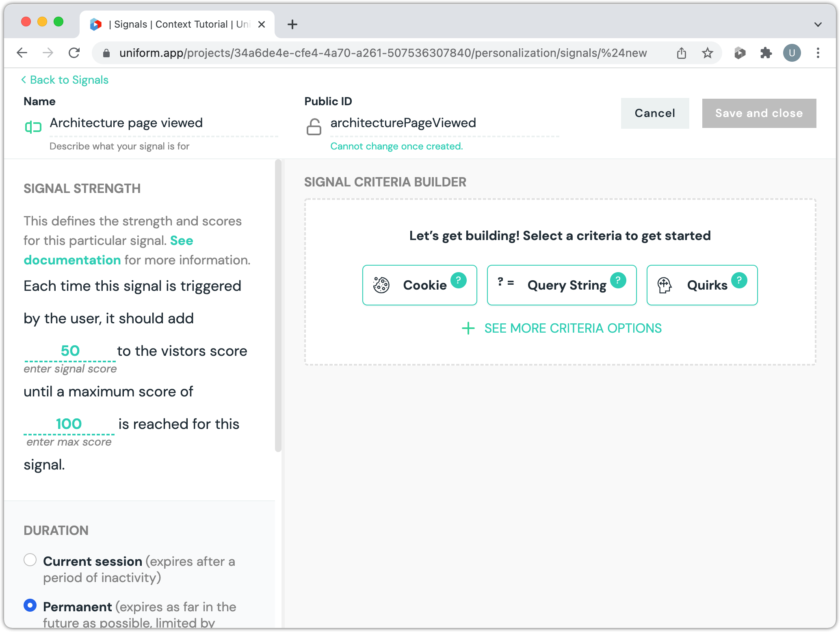The width and height of the screenshot is (840, 632).
Task: Select the Current session duration option
Action: click(x=30, y=560)
